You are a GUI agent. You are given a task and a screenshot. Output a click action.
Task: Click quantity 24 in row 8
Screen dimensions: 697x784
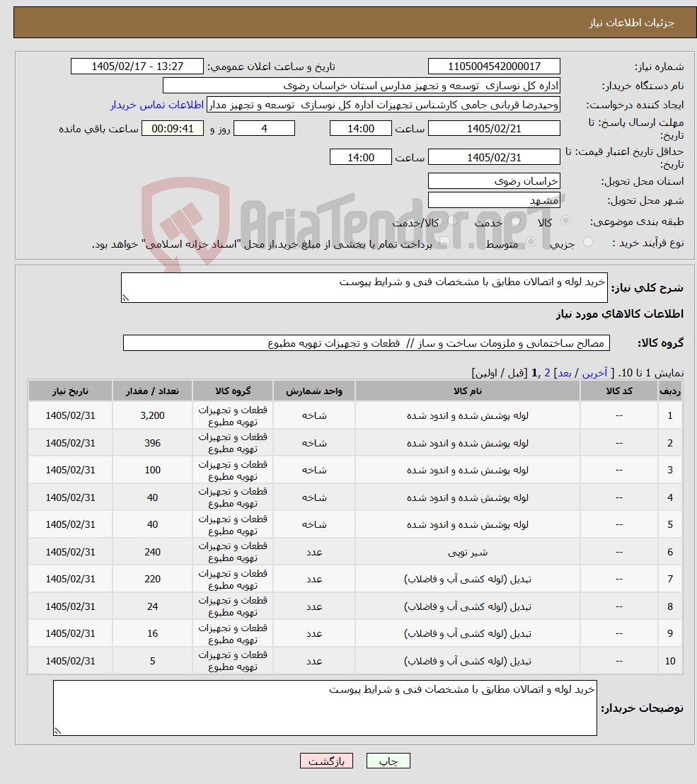pyautogui.click(x=153, y=606)
